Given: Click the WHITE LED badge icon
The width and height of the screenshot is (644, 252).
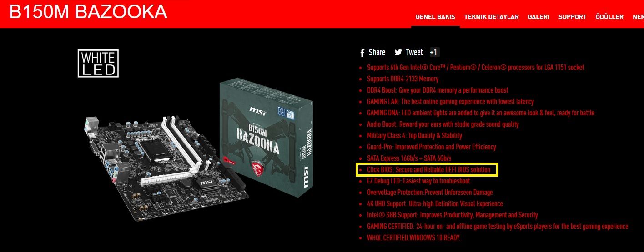Looking at the screenshot, I should tap(98, 63).
